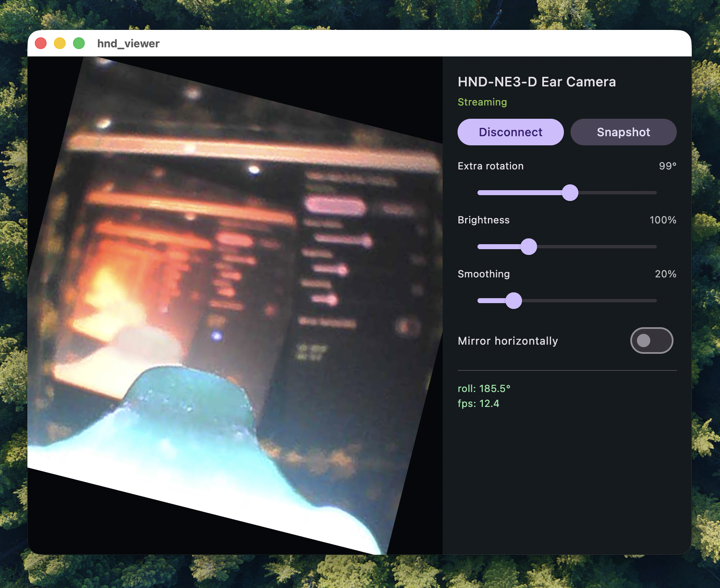The height and width of the screenshot is (588, 720).
Task: Minimize hnd_viewer using the yellow button
Action: 60,43
